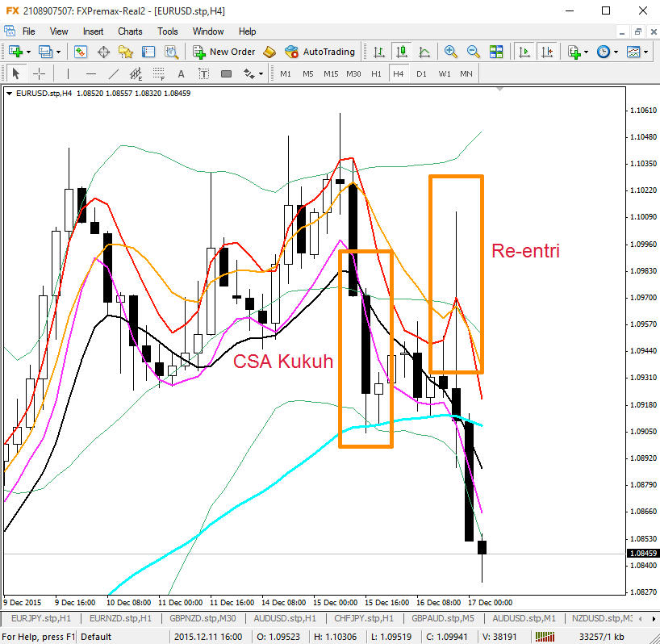Expand the Periods dropdown arrow
660x644 pixels.
pos(616,52)
